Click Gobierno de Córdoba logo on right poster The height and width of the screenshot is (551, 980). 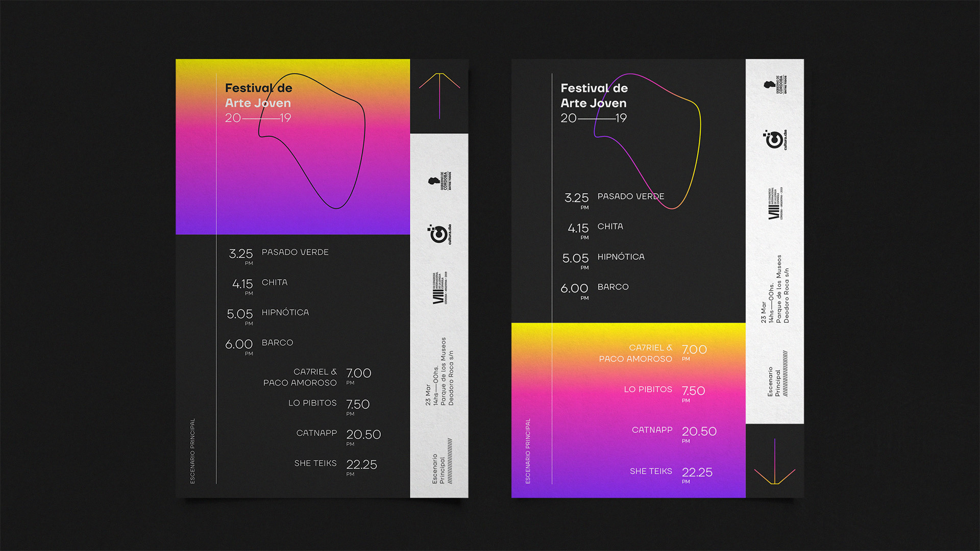[x=775, y=85]
